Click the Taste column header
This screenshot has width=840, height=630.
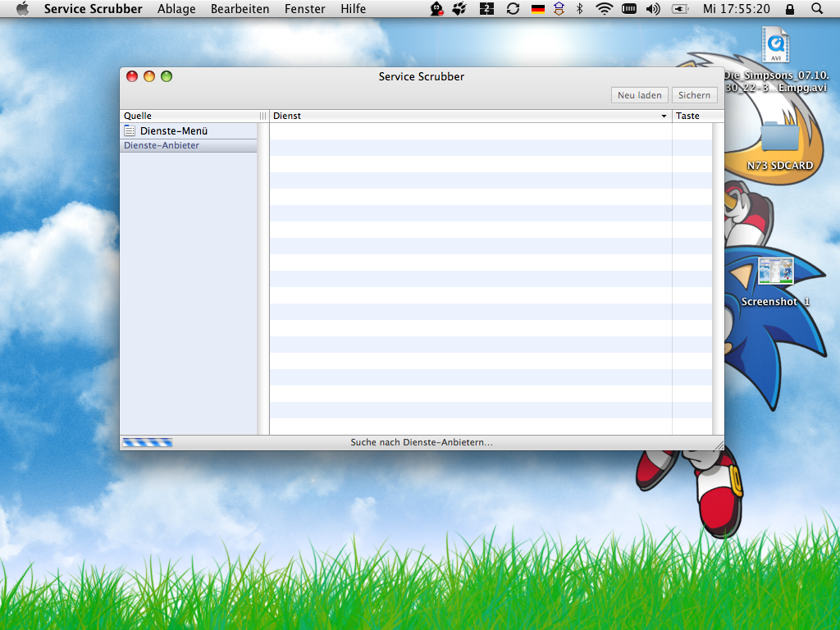[698, 116]
